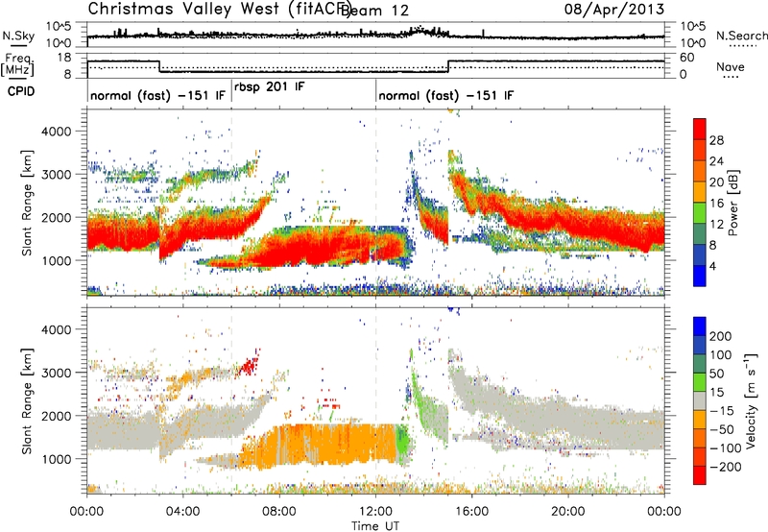Click the '12:00' time tick label

click(x=375, y=512)
